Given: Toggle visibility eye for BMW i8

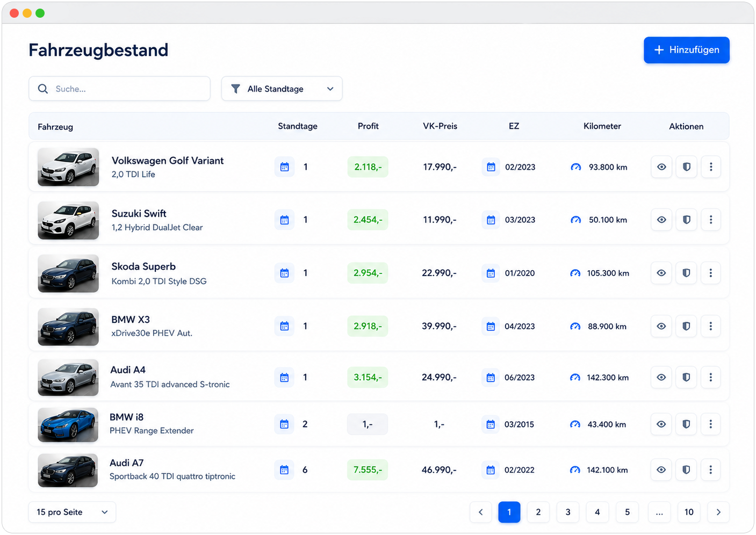Looking at the screenshot, I should (661, 424).
